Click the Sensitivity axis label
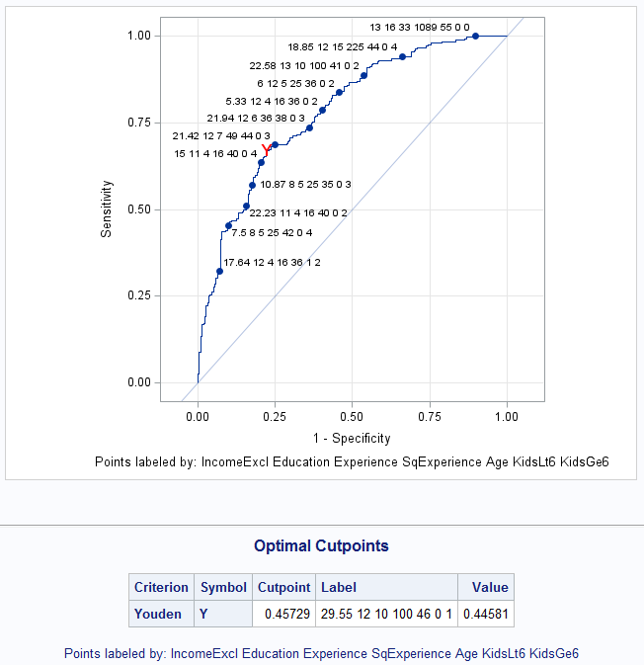Viewport: 644px width, 665px height. point(105,208)
